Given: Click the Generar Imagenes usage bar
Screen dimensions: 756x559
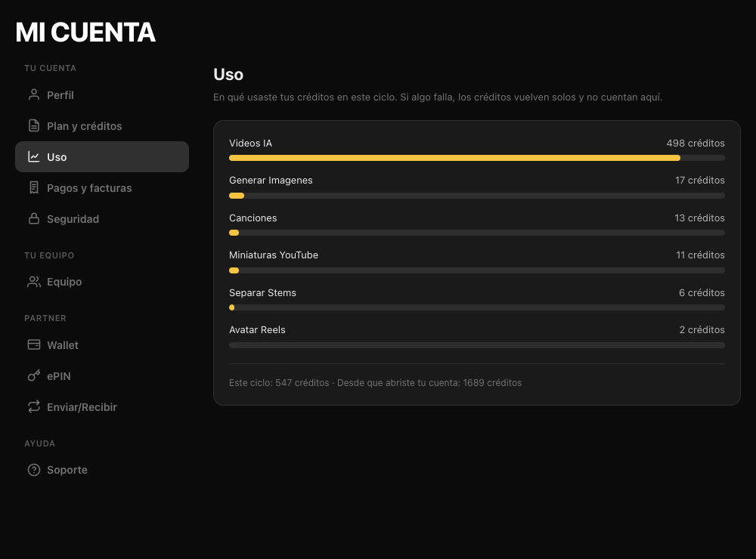Looking at the screenshot, I should click(x=477, y=196).
